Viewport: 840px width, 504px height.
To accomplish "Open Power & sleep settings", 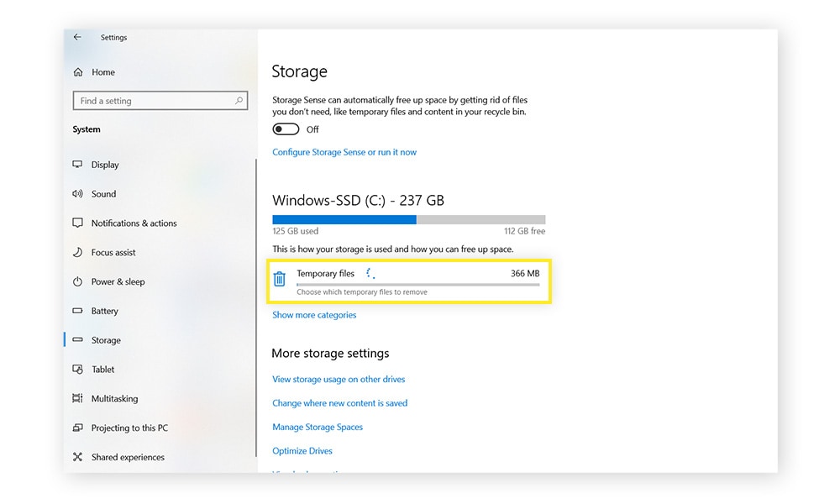I will point(118,281).
